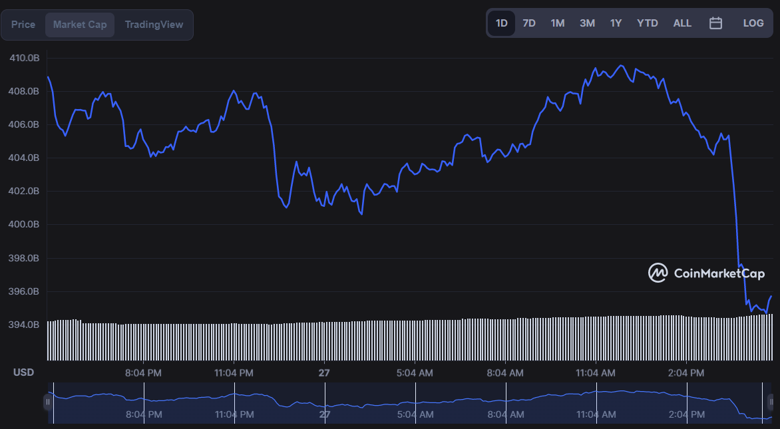Set chart range to 3M
This screenshot has width=780, height=429.
(587, 23)
